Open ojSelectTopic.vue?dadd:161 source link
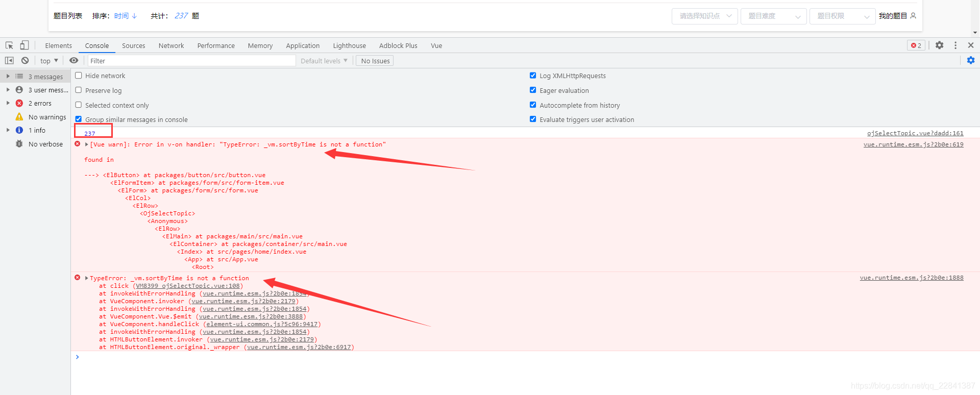Screen dimensions: 980x395 click(x=915, y=133)
